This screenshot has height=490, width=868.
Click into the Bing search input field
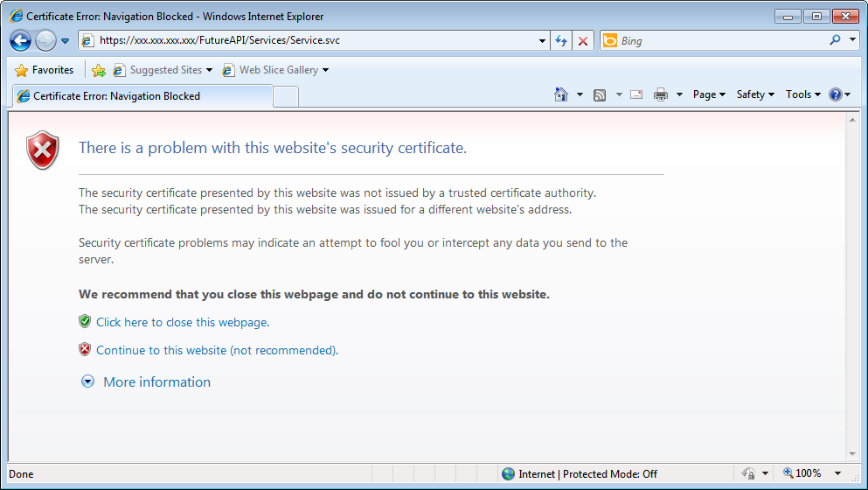[x=721, y=40]
